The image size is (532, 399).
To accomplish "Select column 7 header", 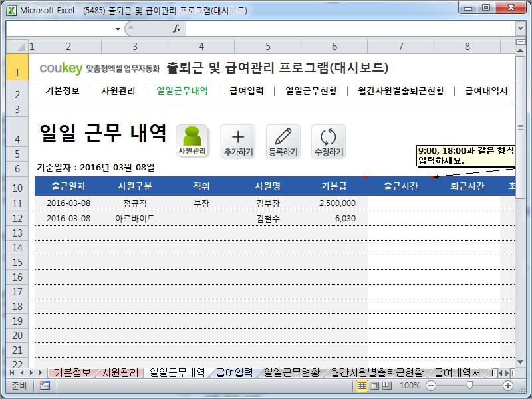I will coord(401,46).
